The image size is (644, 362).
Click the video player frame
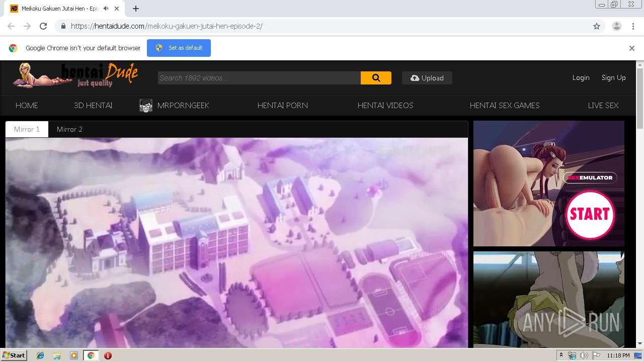pos(236,242)
